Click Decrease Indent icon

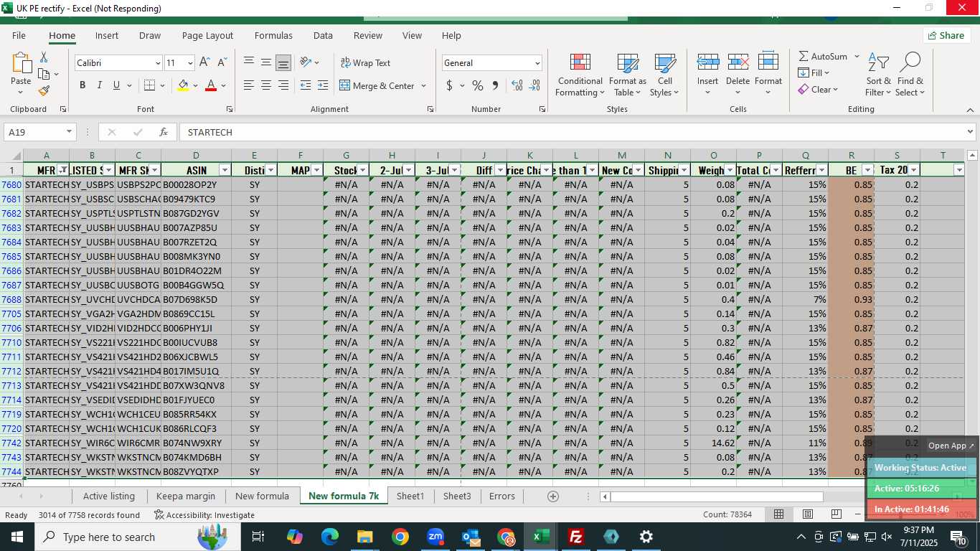click(306, 85)
